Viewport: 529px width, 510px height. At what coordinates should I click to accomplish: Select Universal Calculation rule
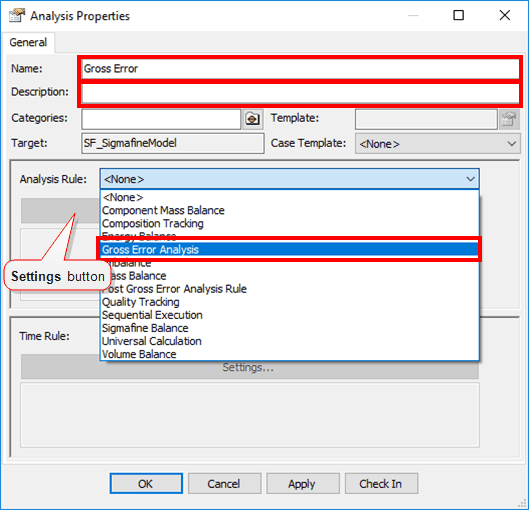click(289, 341)
